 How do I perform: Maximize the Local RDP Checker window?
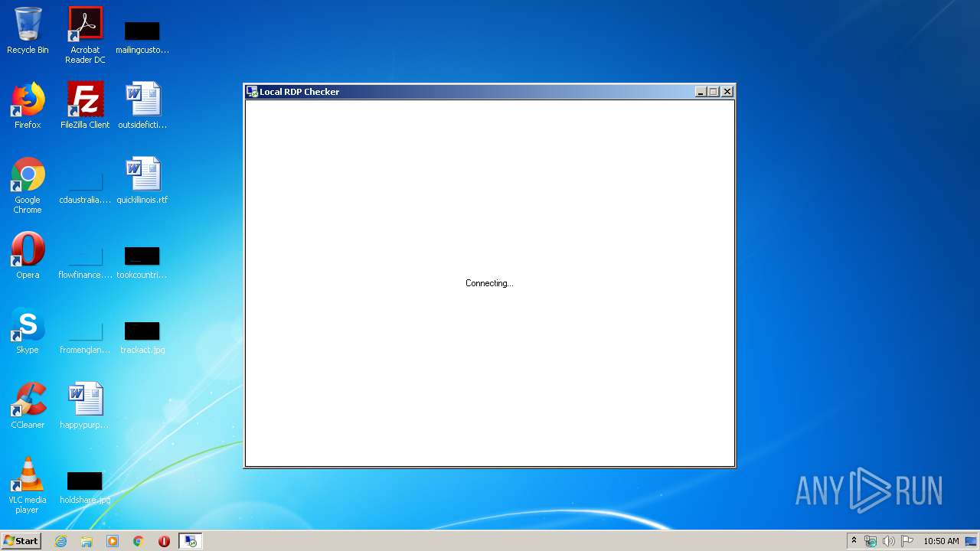(x=714, y=92)
